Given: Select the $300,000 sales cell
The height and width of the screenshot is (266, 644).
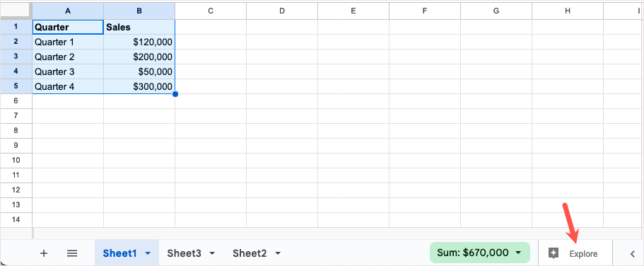Looking at the screenshot, I should tap(139, 86).
